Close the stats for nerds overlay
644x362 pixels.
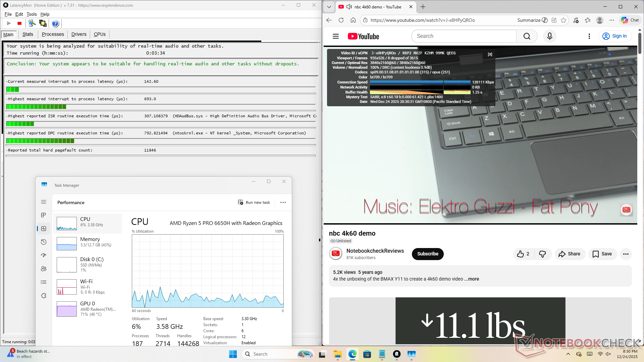click(490, 54)
